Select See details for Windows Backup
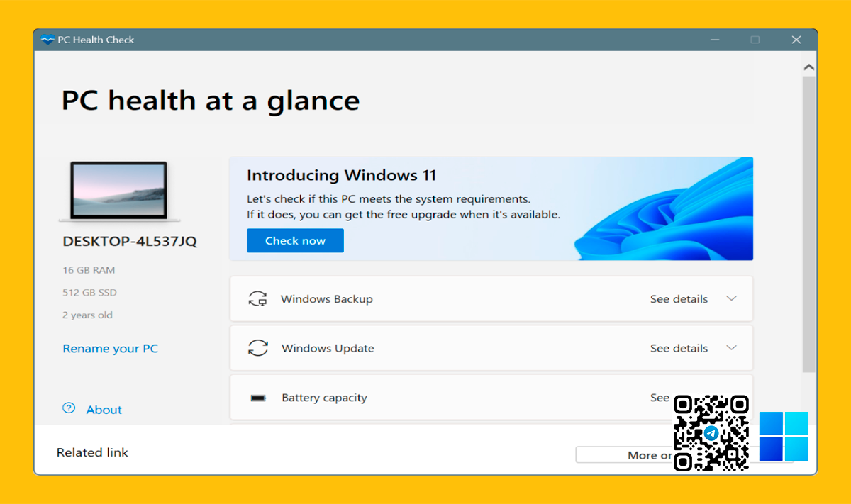The image size is (851, 504). [x=679, y=299]
